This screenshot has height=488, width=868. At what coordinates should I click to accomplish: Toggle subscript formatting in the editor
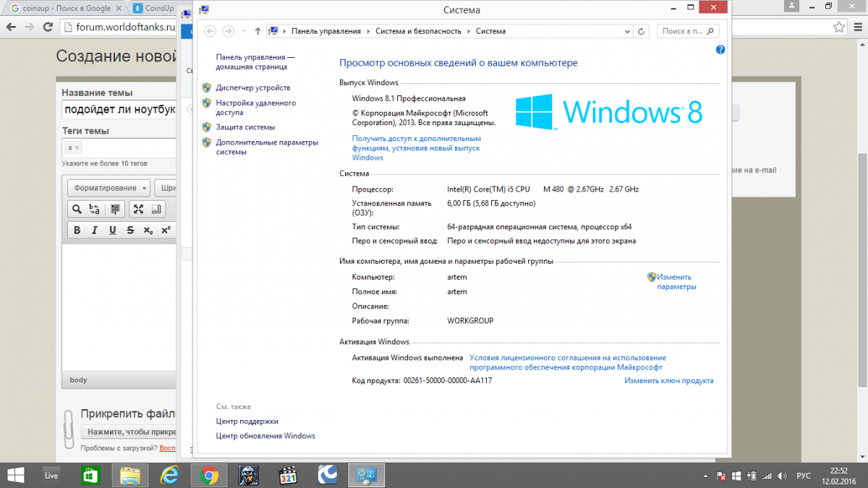click(148, 231)
